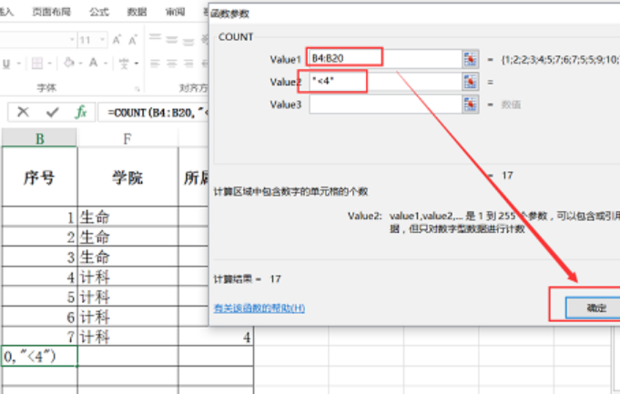The width and height of the screenshot is (620, 394).
Task: Select middle align icon in ribbon
Action: coord(172,40)
